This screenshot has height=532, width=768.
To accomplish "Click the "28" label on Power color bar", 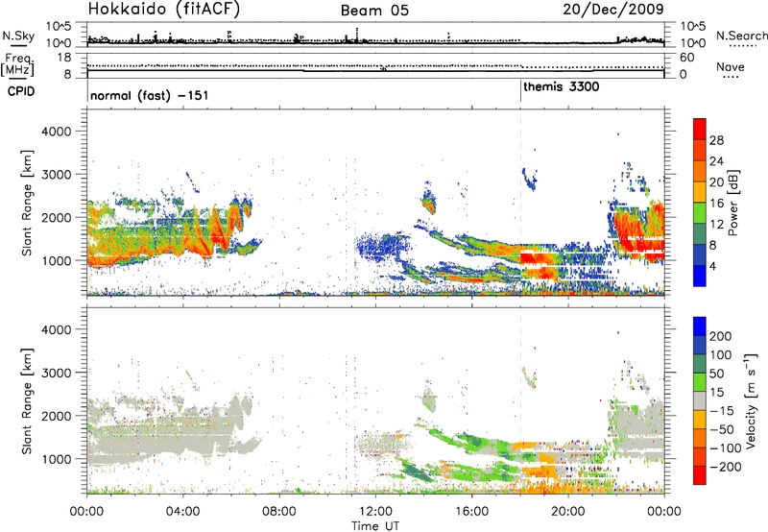I will [x=716, y=140].
